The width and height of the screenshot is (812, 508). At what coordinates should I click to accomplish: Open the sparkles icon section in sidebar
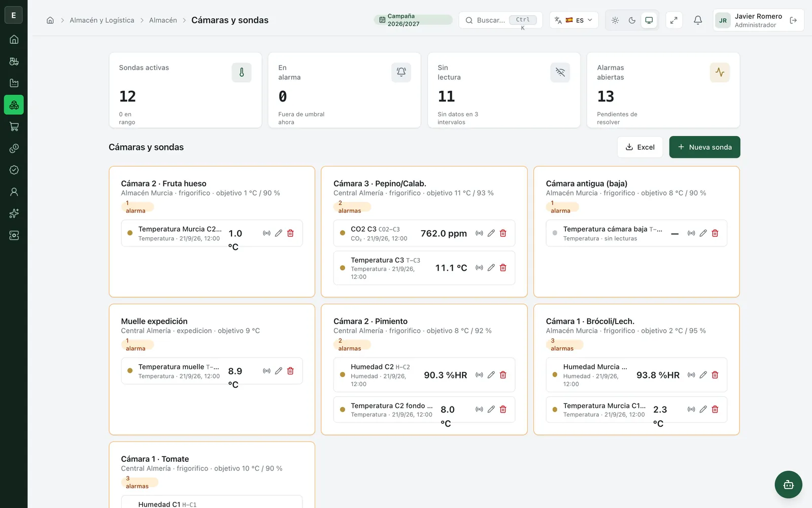point(14,213)
